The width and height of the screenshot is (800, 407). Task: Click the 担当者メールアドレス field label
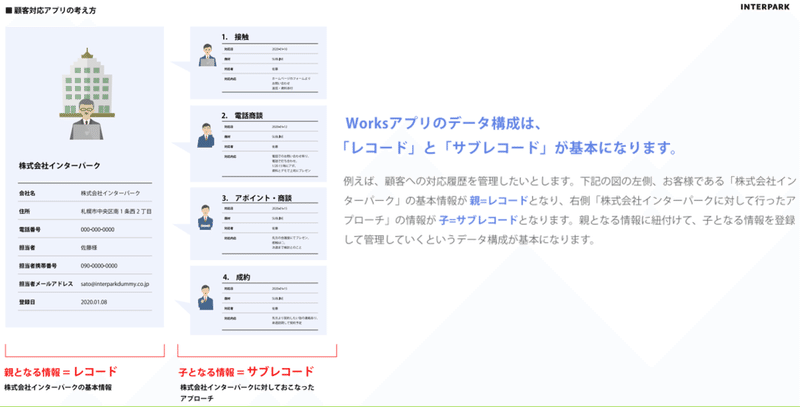pyautogui.click(x=46, y=284)
